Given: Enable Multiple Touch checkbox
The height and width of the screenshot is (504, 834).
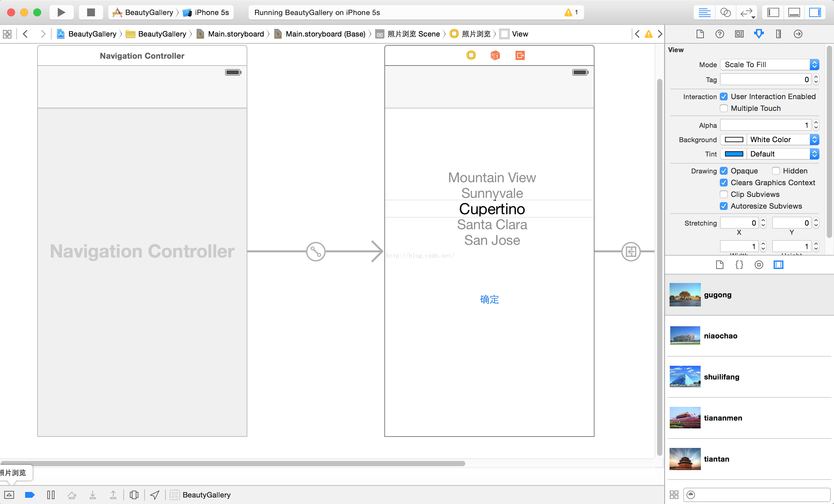Looking at the screenshot, I should pyautogui.click(x=724, y=108).
